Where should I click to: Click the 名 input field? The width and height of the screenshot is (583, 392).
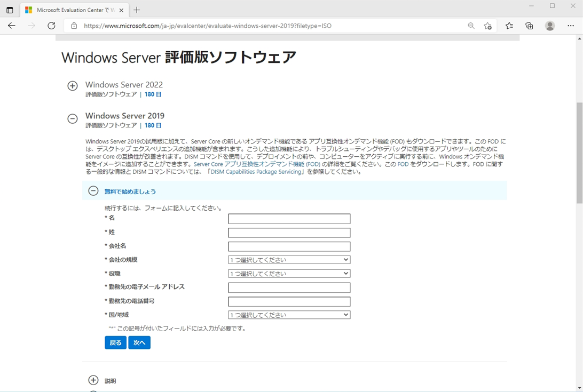(x=289, y=219)
